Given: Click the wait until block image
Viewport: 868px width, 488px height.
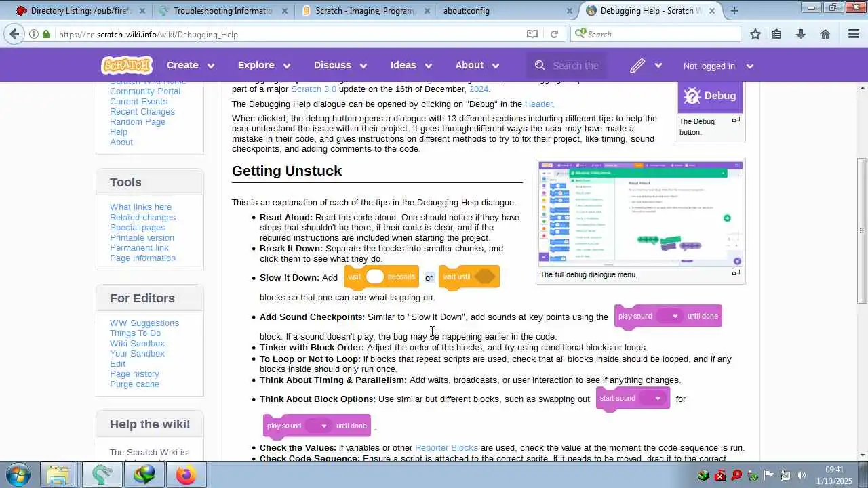Looking at the screenshot, I should [x=469, y=277].
